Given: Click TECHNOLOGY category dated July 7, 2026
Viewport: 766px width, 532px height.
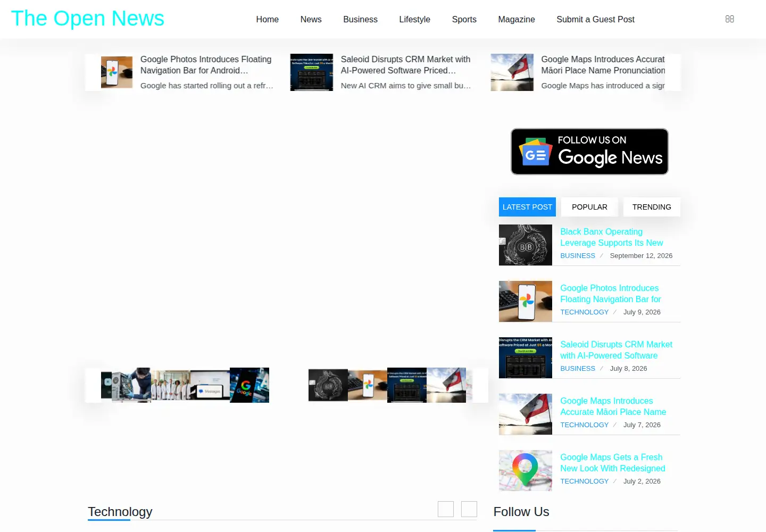Looking at the screenshot, I should coord(584,425).
